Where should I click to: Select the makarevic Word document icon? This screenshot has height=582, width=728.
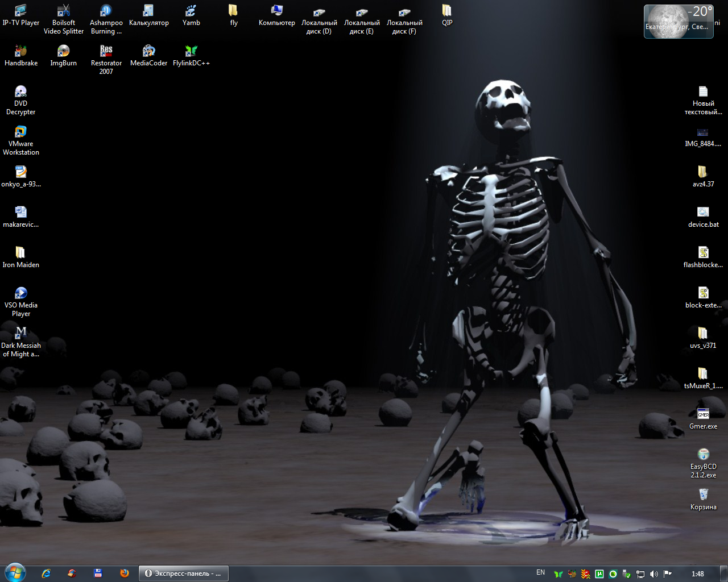(21, 217)
